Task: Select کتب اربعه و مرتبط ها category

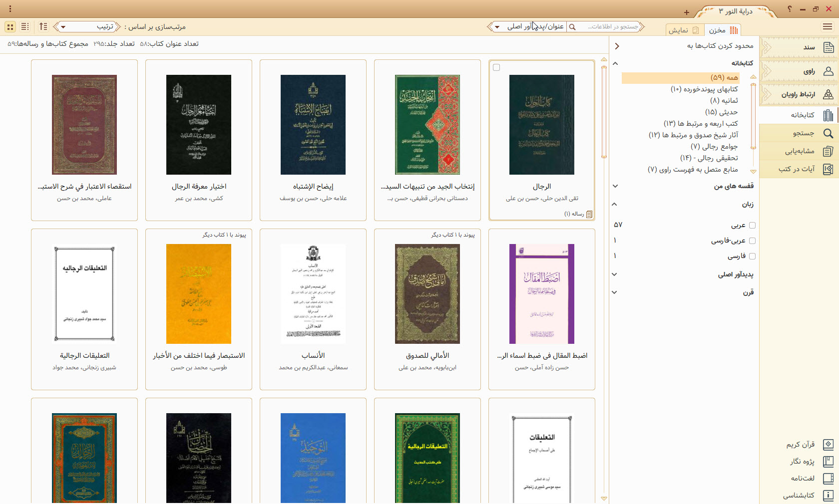Action: (701, 124)
